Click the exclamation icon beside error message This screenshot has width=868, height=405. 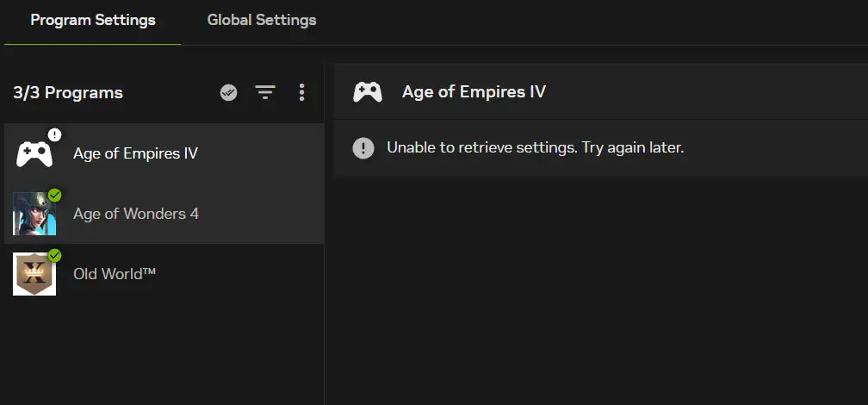click(x=363, y=148)
